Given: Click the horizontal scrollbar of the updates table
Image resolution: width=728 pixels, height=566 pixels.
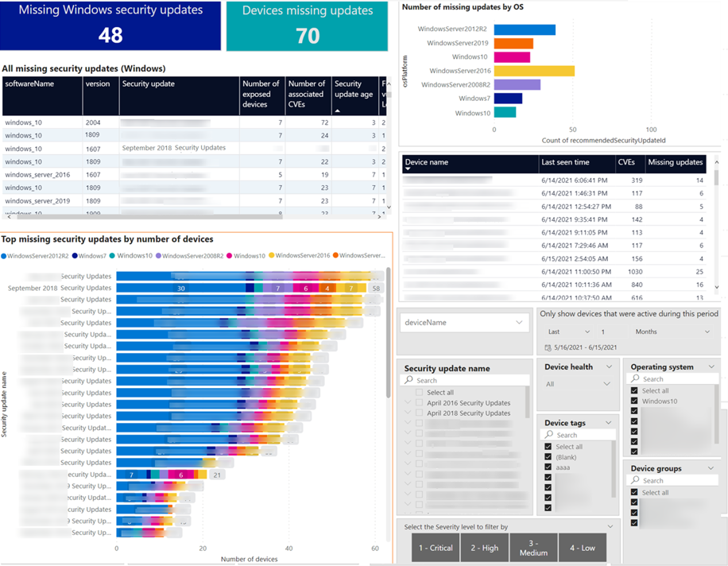Looking at the screenshot, I should click(x=149, y=216).
